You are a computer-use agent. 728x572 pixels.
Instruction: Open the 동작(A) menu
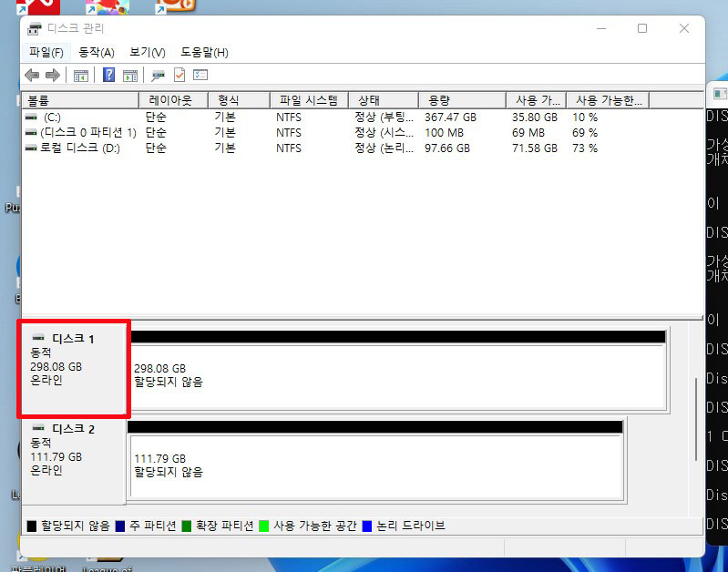(x=96, y=53)
